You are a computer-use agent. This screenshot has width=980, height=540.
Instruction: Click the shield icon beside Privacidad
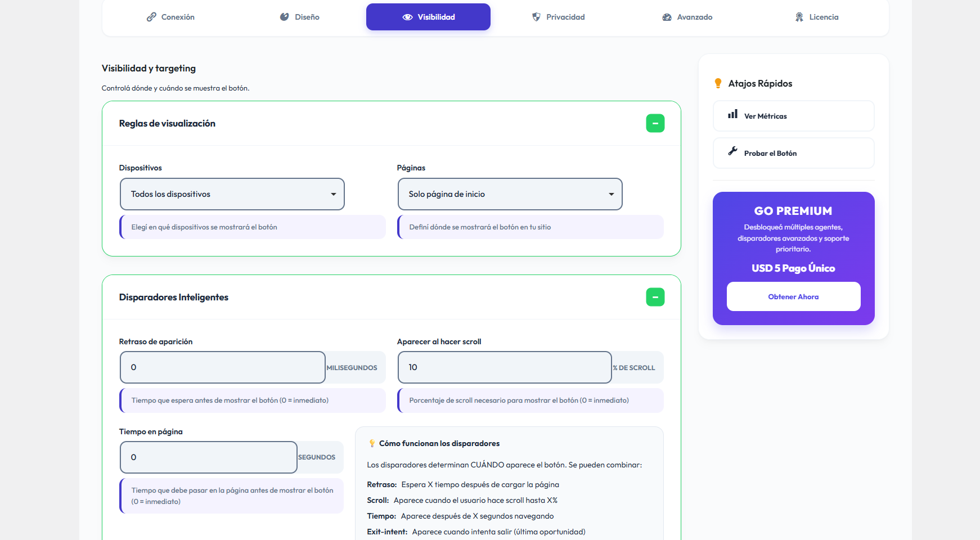coord(536,17)
